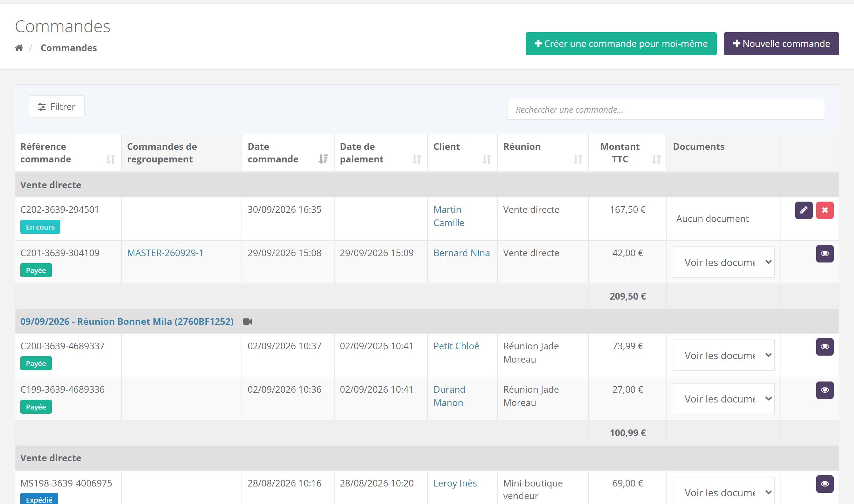
Task: Open documents dropdown for Petit Chloé order
Action: [x=723, y=355]
